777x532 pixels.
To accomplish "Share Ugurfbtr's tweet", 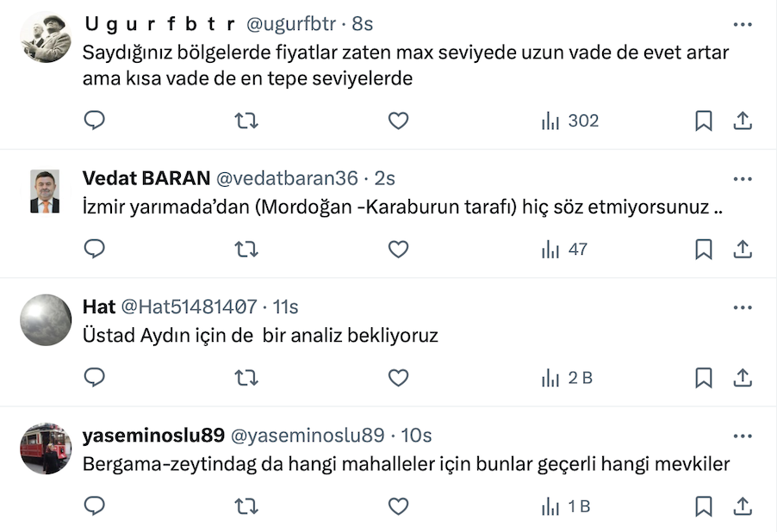I will pyautogui.click(x=743, y=121).
